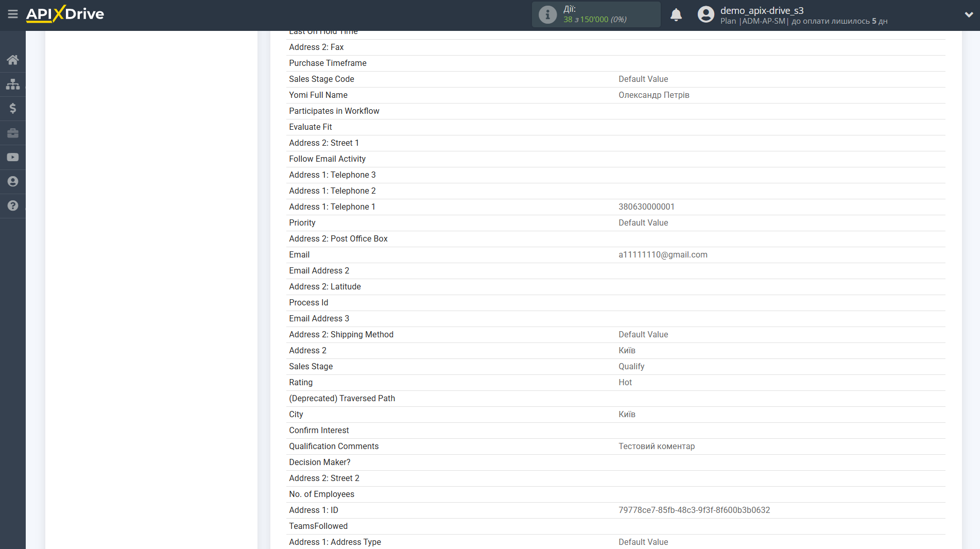This screenshot has width=980, height=549.
Task: Open the home dashboard icon
Action: coord(13,60)
